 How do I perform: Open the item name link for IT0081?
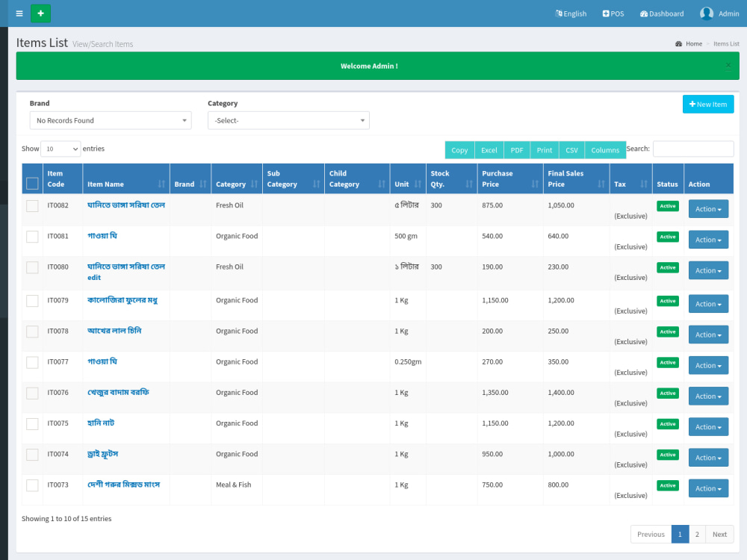click(102, 236)
